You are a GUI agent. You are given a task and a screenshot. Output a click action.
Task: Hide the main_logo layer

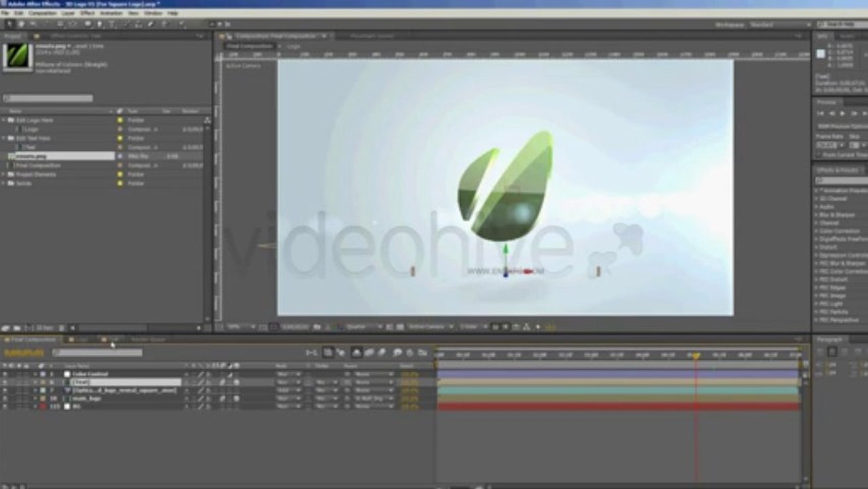click(5, 399)
